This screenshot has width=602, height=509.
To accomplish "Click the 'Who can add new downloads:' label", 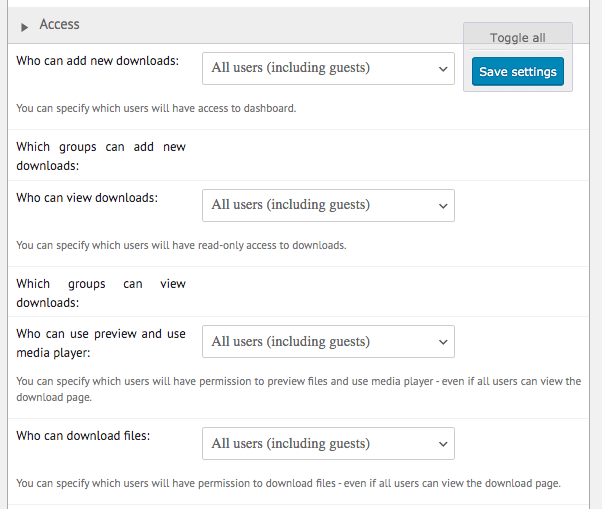I will (98, 61).
